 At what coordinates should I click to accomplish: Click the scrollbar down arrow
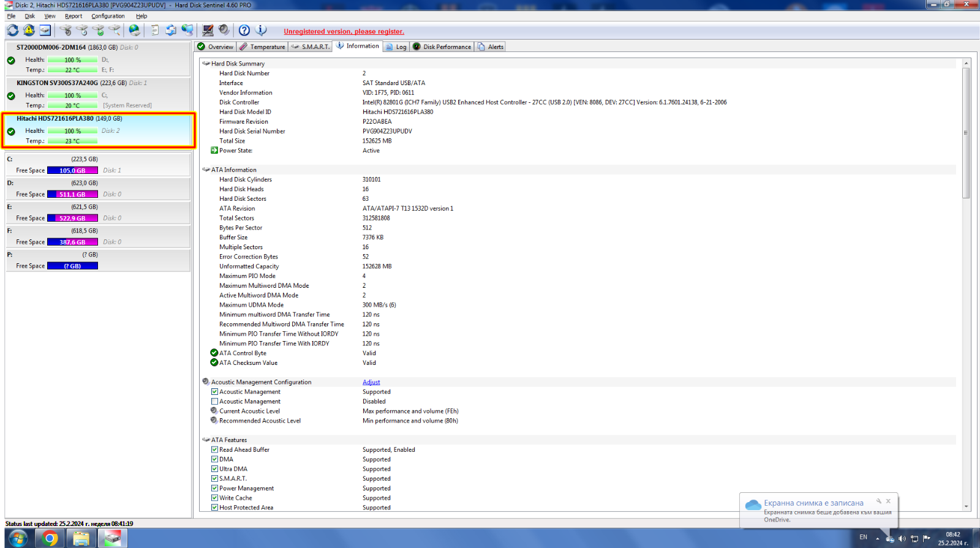[x=967, y=506]
